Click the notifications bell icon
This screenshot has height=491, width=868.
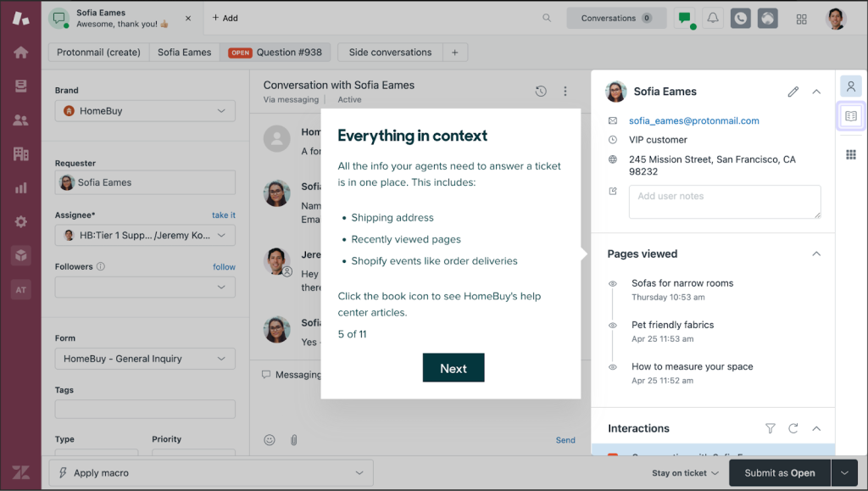point(712,17)
